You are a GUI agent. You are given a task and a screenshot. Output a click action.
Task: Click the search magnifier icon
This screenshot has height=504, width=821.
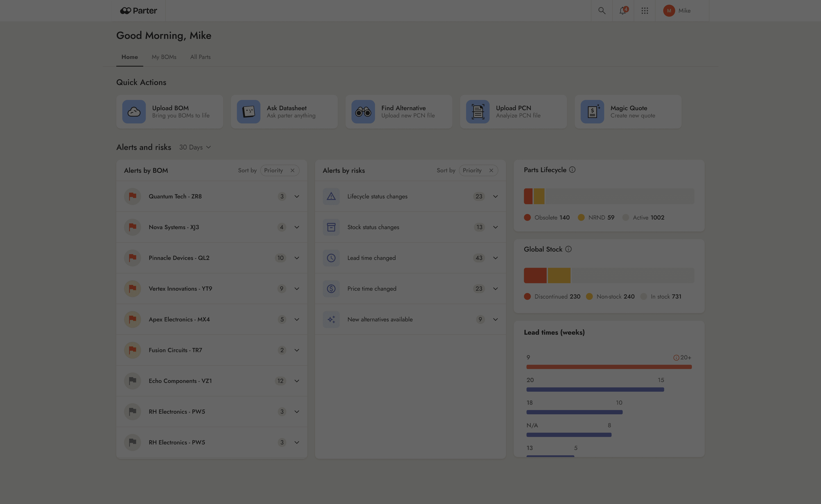(601, 11)
